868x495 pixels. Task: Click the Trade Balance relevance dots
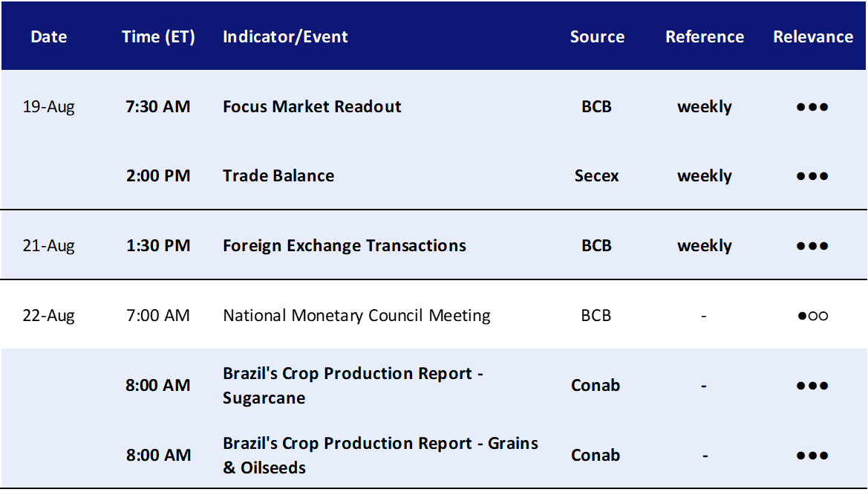812,176
